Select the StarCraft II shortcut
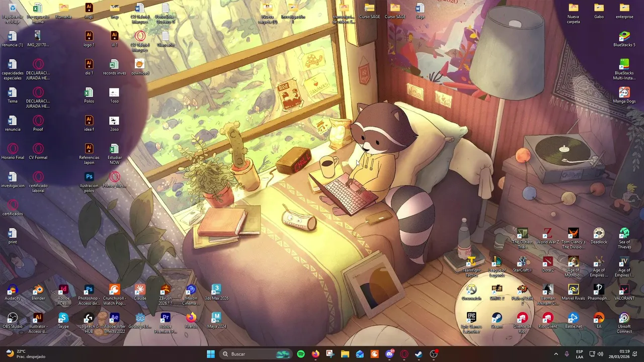This screenshot has width=644, height=362. pos(522,264)
